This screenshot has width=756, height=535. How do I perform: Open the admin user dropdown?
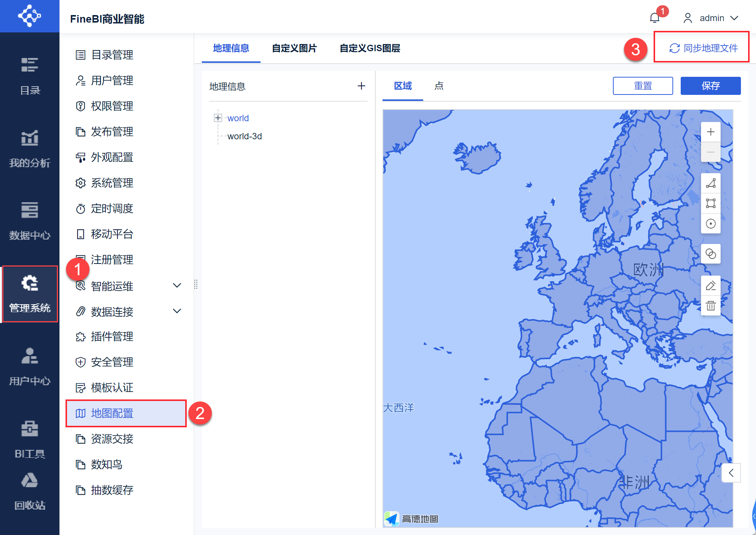[711, 18]
